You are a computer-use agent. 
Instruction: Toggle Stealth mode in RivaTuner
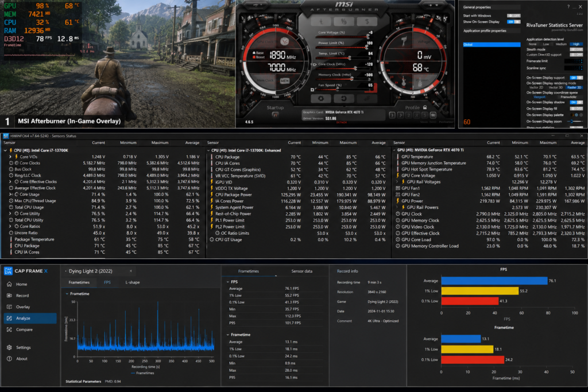(x=576, y=49)
